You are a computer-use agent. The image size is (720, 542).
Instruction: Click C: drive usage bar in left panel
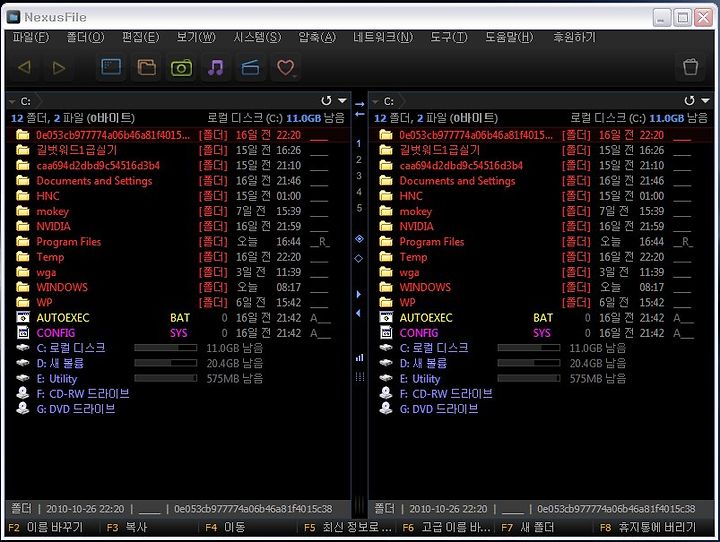tap(165, 348)
